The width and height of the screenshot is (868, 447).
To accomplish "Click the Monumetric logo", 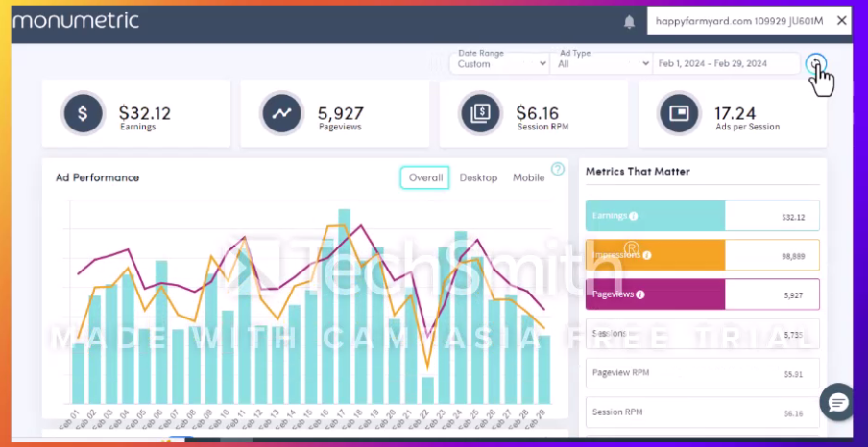I will [x=76, y=21].
